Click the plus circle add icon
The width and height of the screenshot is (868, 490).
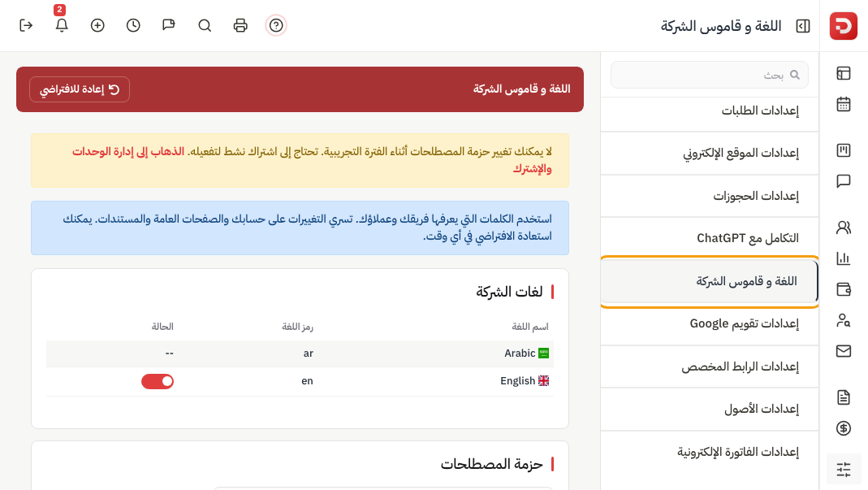pos(97,25)
